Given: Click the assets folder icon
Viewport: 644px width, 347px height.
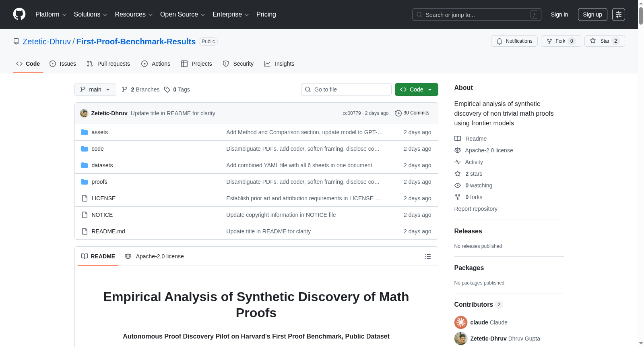Looking at the screenshot, I should point(85,132).
